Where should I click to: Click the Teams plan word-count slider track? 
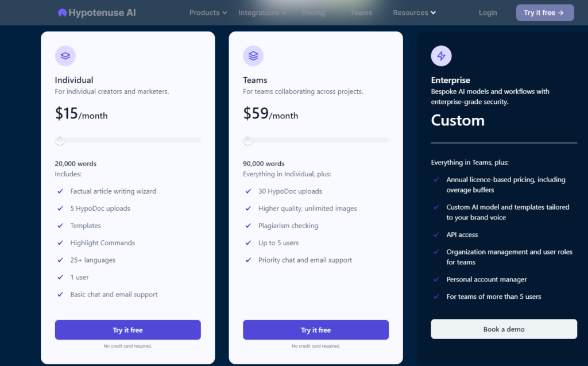322,140
